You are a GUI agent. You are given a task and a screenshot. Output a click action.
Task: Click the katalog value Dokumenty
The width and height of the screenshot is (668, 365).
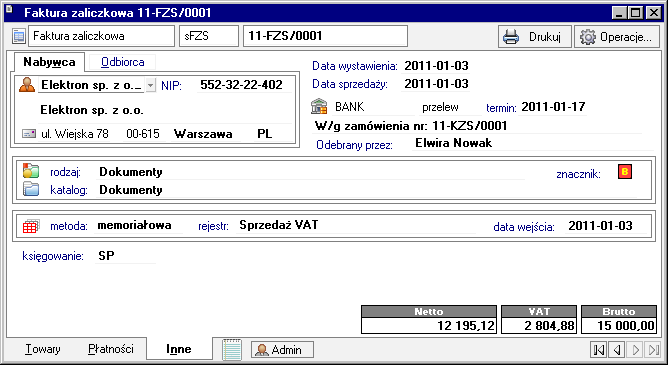[x=131, y=190]
